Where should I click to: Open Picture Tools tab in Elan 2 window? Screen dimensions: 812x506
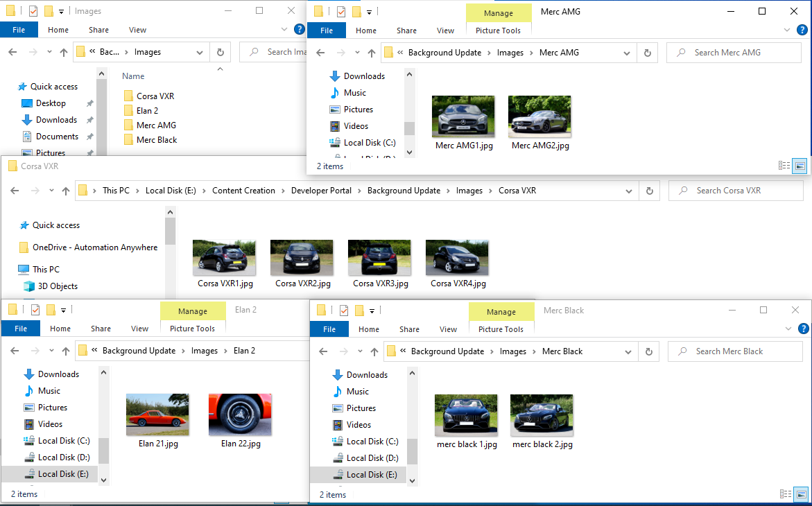(x=192, y=329)
